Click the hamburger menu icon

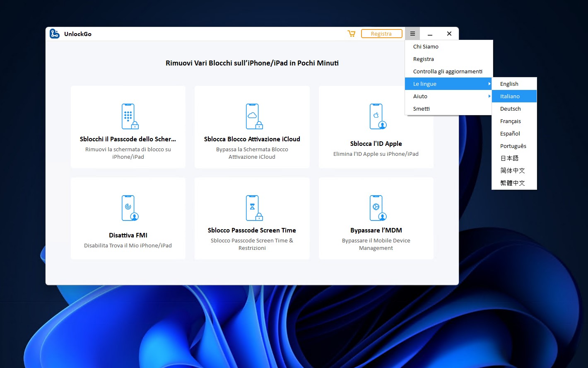(412, 34)
